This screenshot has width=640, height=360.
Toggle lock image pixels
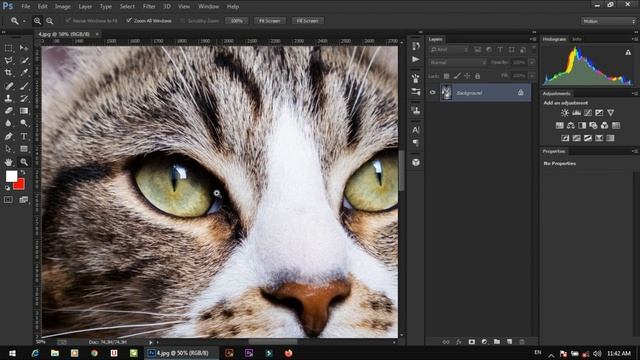(x=457, y=76)
